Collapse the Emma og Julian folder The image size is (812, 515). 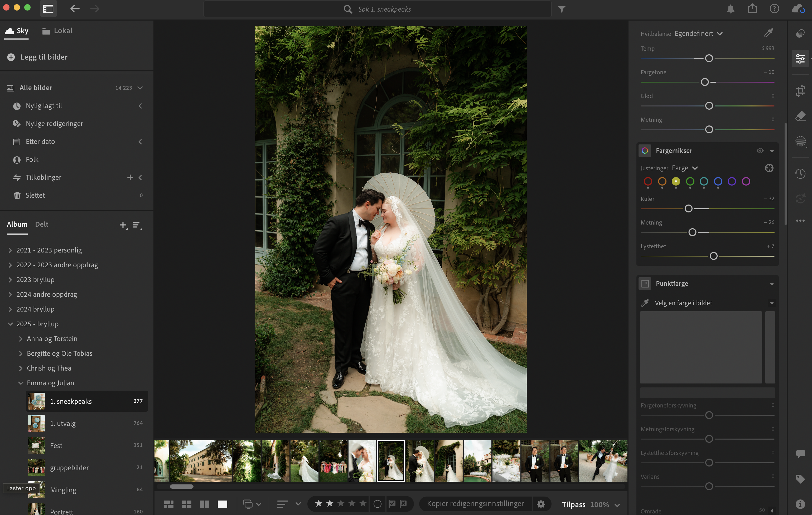click(x=21, y=383)
